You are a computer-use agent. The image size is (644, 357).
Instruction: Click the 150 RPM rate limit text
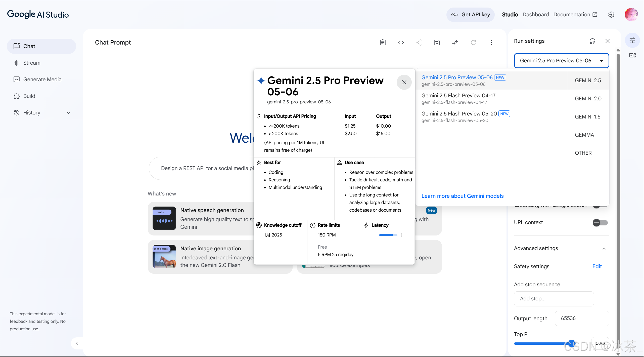[x=327, y=235]
